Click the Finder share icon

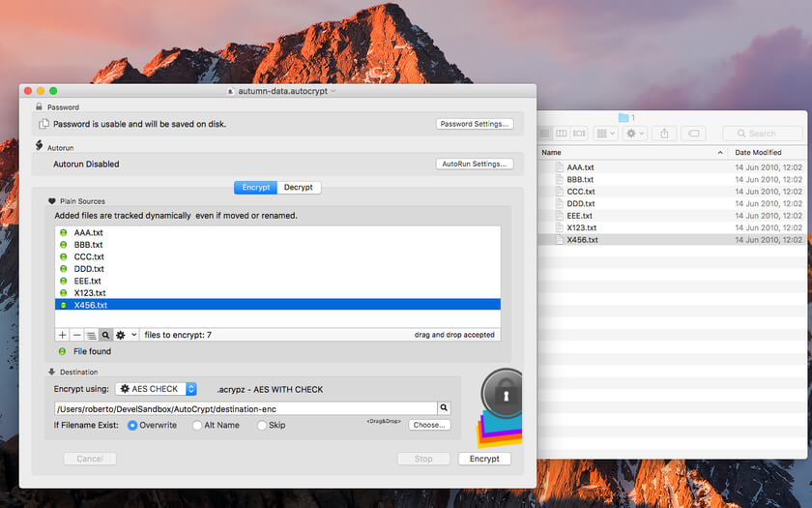pyautogui.click(x=664, y=134)
